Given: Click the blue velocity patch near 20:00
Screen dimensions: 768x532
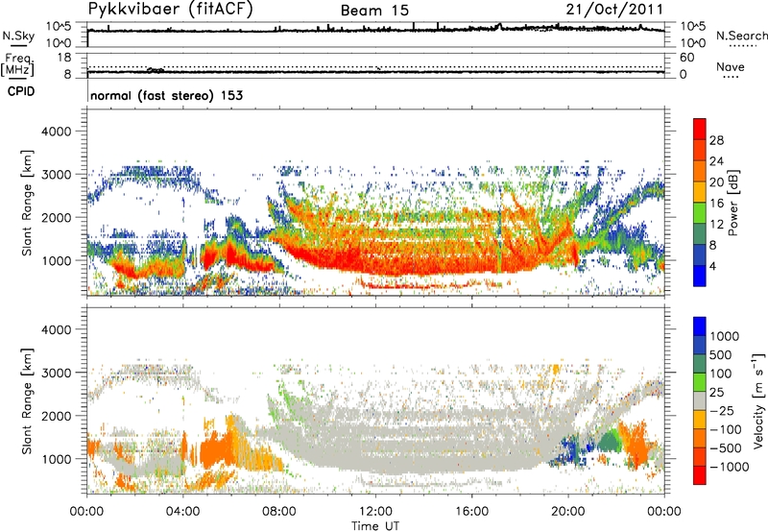Looking at the screenshot, I should [569, 448].
